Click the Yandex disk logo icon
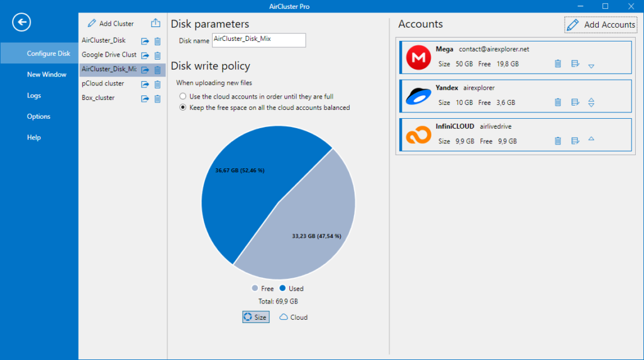Image resolution: width=644 pixels, height=360 pixels. (418, 96)
